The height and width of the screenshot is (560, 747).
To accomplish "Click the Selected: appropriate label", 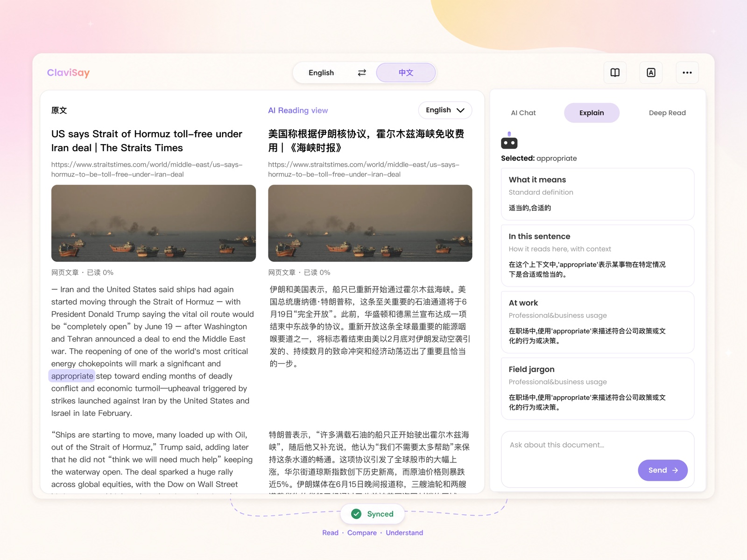I will (x=539, y=158).
